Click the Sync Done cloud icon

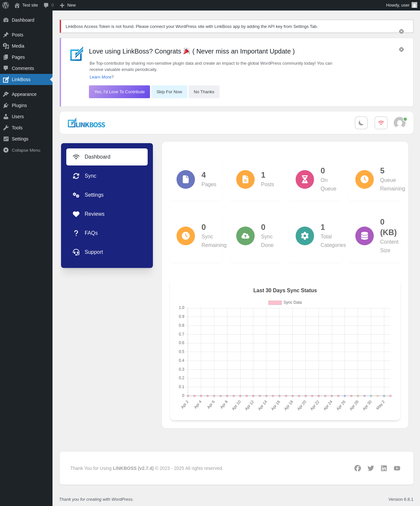(245, 236)
